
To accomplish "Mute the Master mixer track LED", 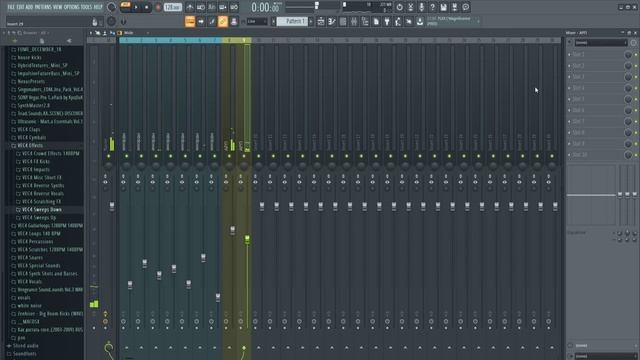I will [x=109, y=156].
